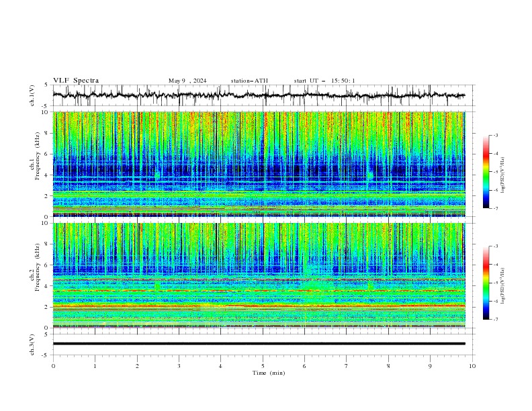Click the 'May 9 , 2024' date label
The image size is (532, 411).
[187, 81]
